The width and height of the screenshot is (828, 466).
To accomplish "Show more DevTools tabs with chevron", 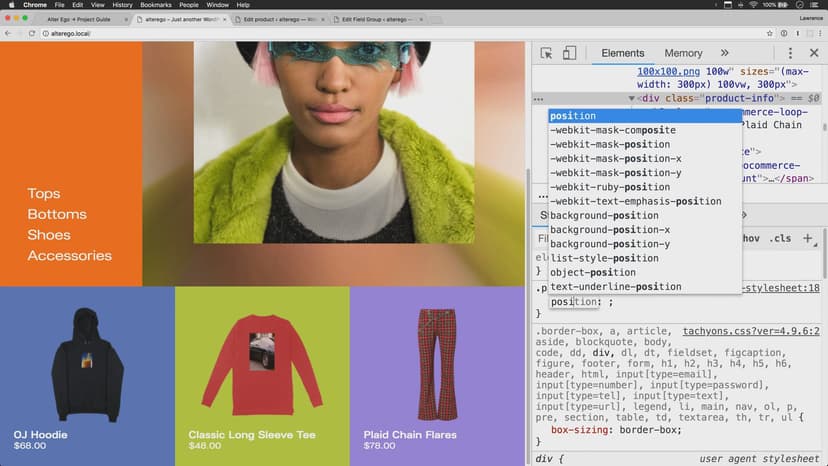I will [x=724, y=53].
